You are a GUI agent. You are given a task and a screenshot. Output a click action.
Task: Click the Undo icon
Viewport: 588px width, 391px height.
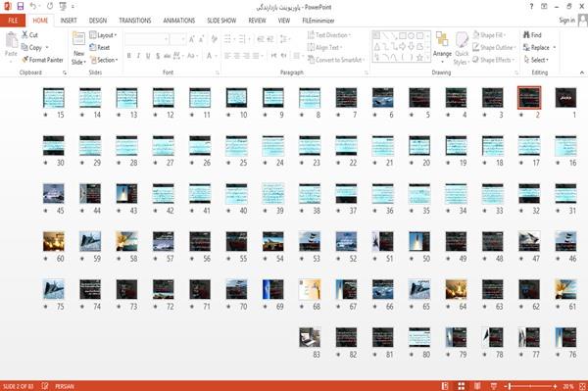(33, 6)
